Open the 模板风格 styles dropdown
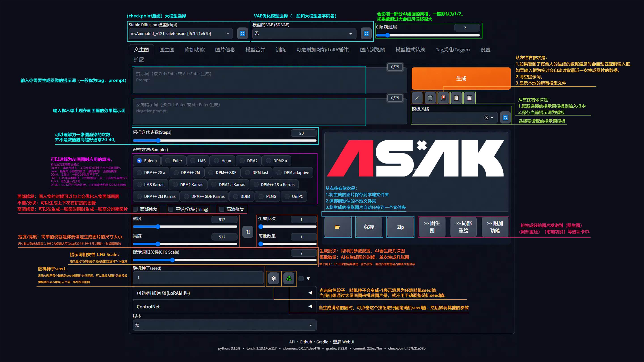This screenshot has width=644, height=362. click(455, 118)
